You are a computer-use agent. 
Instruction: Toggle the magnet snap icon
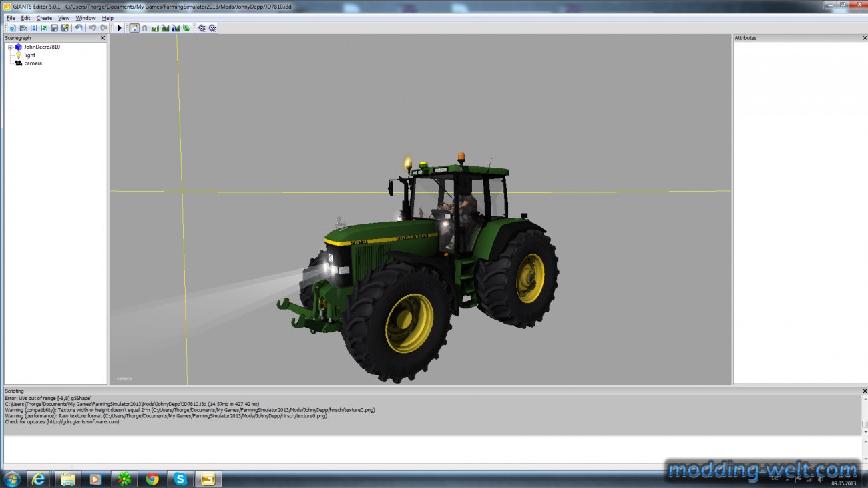point(144,28)
